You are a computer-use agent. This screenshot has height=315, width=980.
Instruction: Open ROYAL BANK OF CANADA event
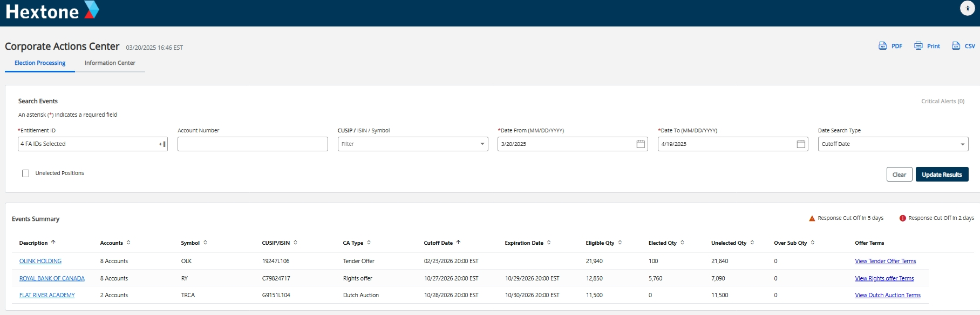click(52, 278)
